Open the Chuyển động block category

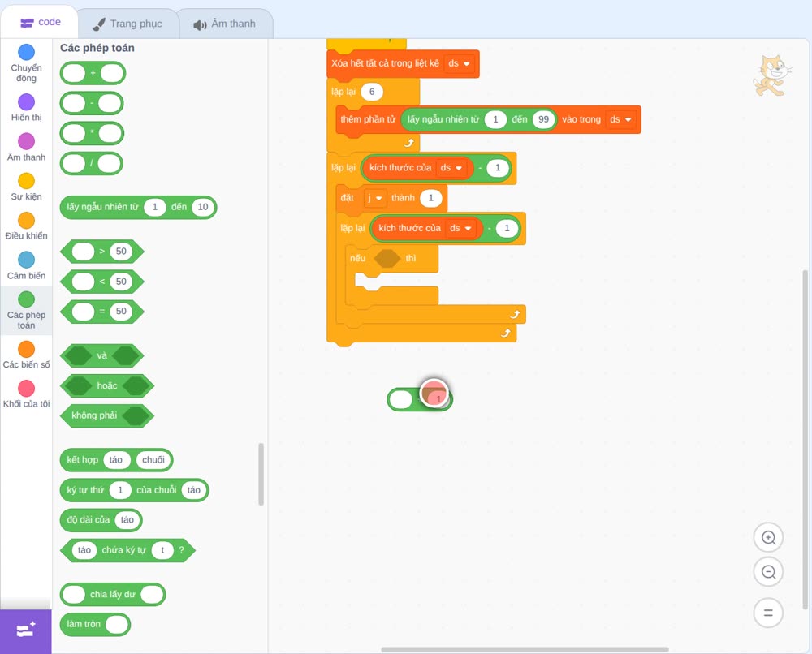pos(26,63)
